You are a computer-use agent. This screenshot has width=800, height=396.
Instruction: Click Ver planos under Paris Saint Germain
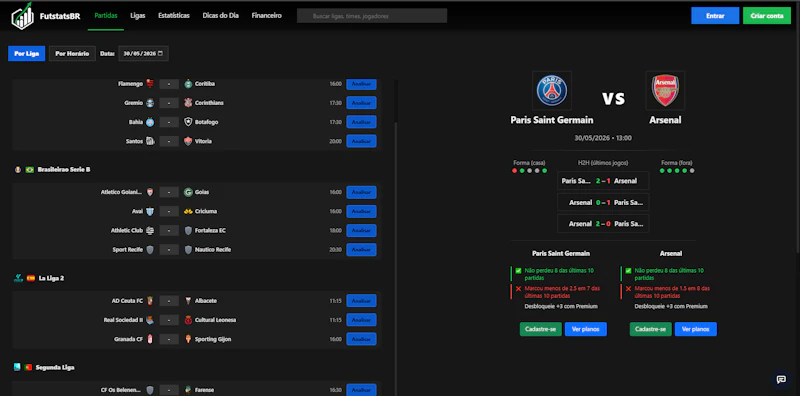(586, 329)
